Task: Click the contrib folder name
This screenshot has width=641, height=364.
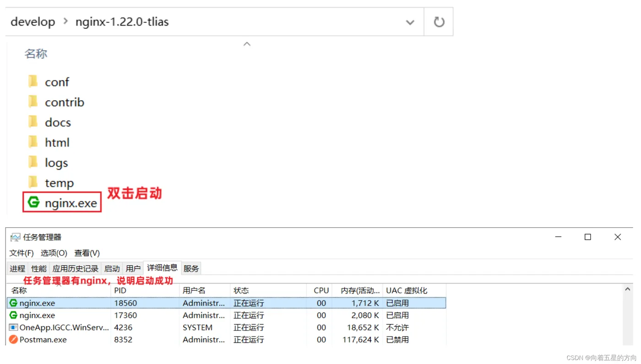Action: pyautogui.click(x=65, y=102)
